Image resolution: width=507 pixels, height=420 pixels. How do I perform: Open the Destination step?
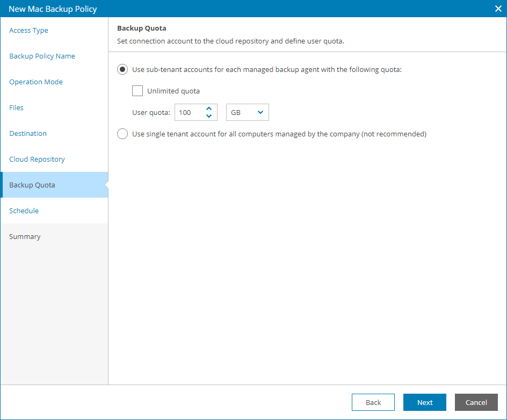[x=27, y=133]
